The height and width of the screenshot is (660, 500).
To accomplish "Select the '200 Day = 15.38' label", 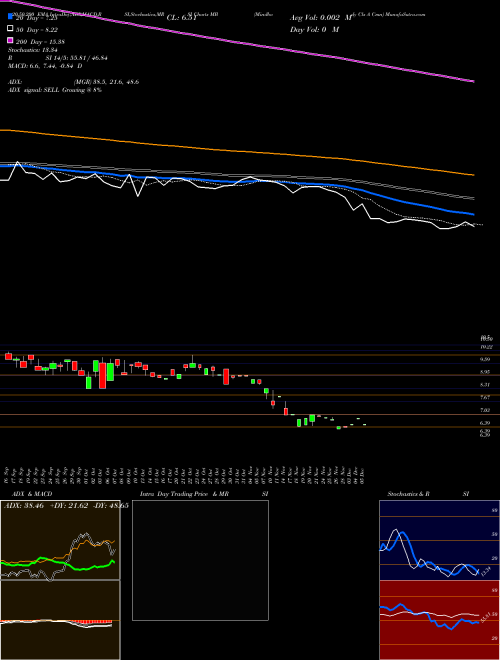I will click(x=41, y=42).
